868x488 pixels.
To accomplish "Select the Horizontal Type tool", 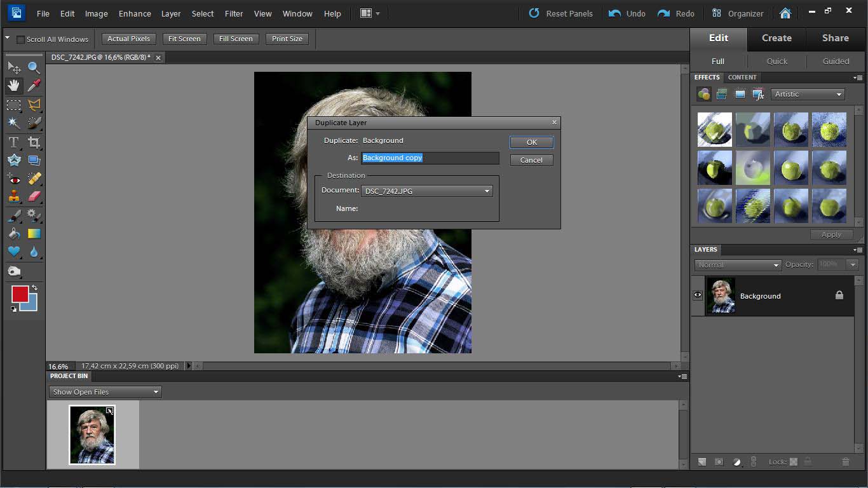I will tap(13, 142).
